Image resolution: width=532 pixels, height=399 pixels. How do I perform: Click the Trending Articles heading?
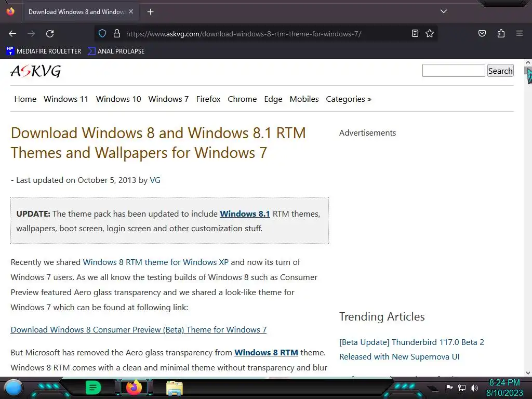pyautogui.click(x=382, y=316)
